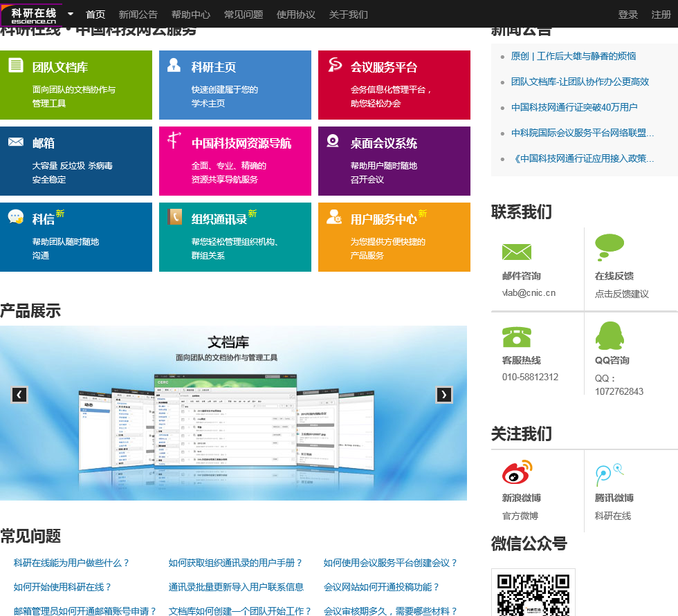Click the hotline number 010-58812312

tap(530, 377)
